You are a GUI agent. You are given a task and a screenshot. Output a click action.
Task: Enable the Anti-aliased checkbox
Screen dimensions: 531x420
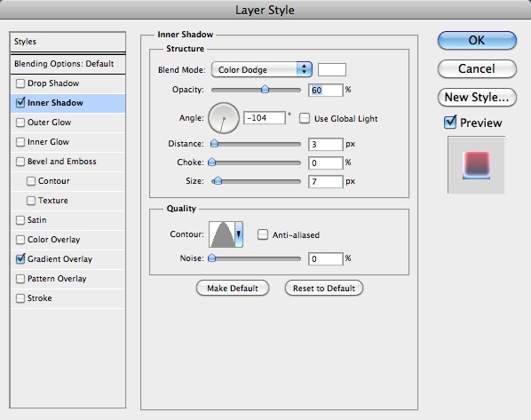[263, 234]
